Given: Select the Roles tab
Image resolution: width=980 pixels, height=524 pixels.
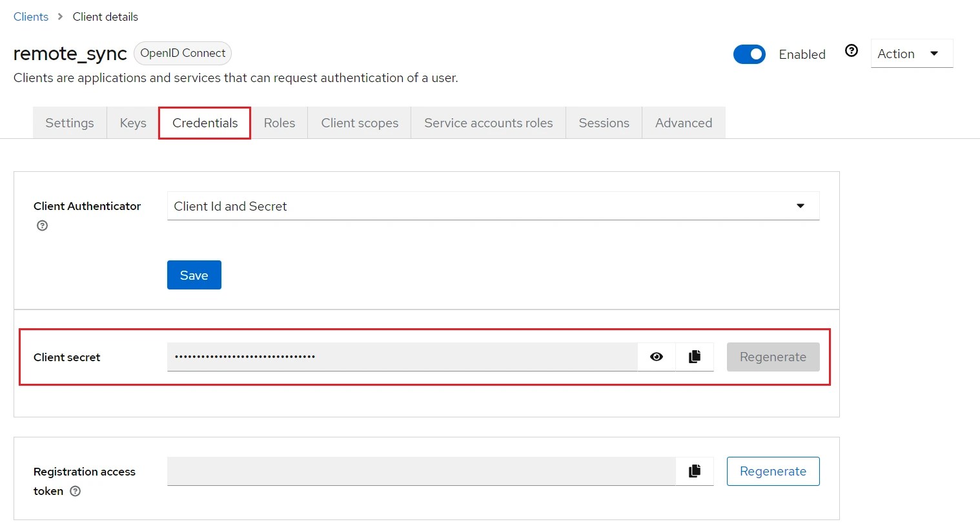Looking at the screenshot, I should (279, 123).
